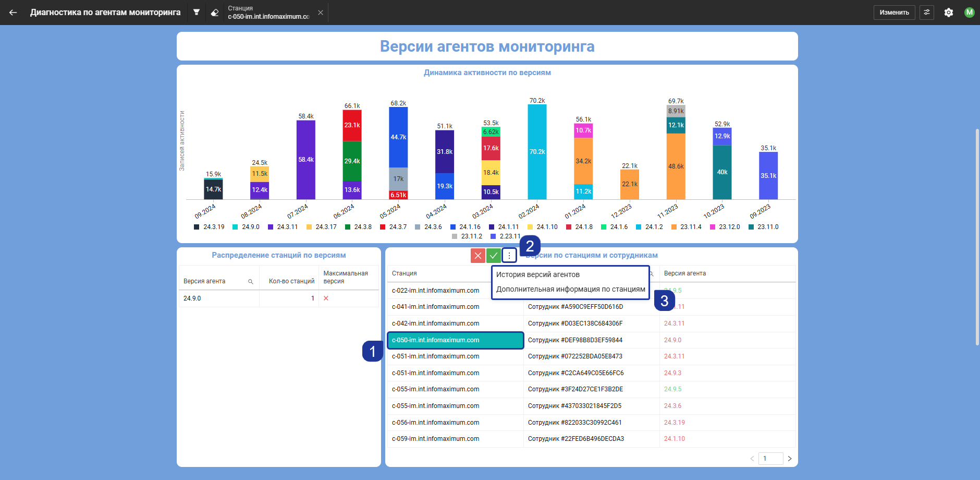This screenshot has width=980, height=480.
Task: Toggle legend item 24.1.6
Action: pos(614,227)
